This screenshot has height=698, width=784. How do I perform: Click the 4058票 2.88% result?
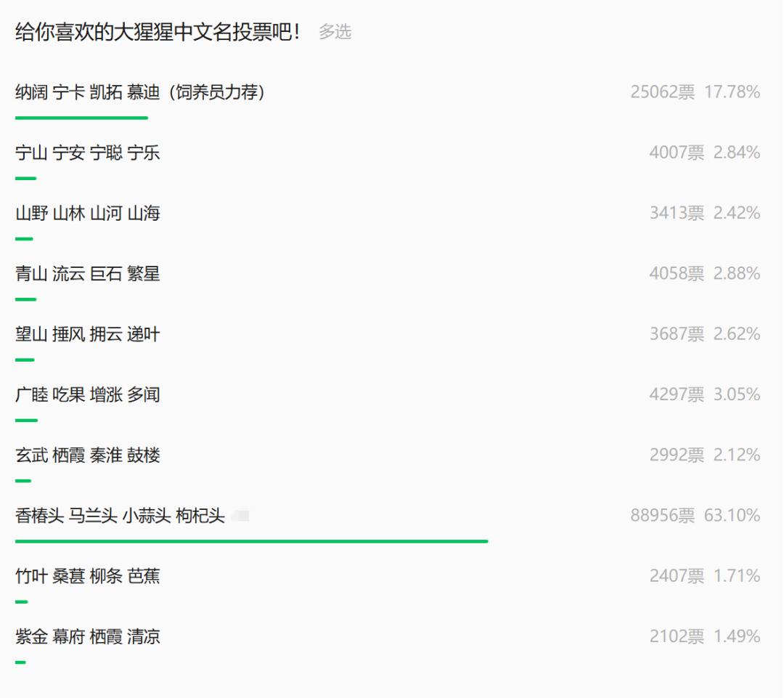click(x=704, y=274)
